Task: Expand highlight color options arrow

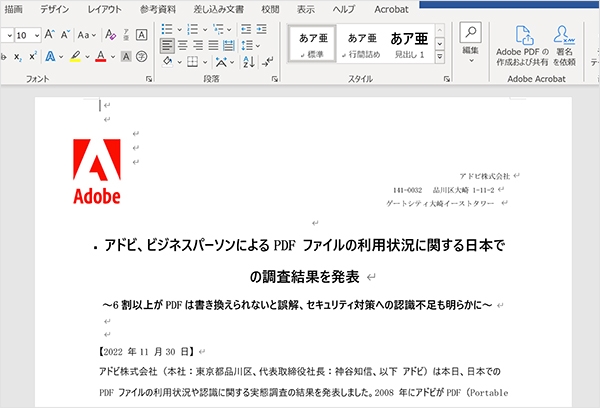Action: click(87, 57)
